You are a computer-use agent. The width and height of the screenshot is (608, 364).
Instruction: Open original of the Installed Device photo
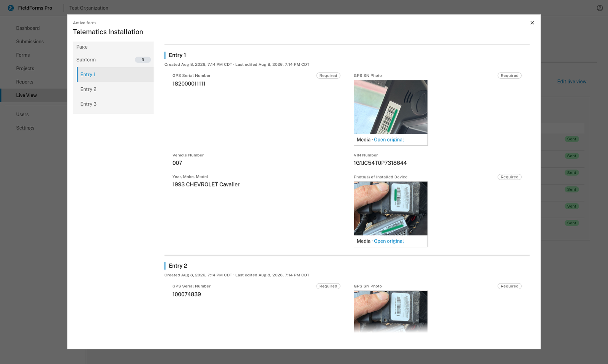(x=389, y=241)
